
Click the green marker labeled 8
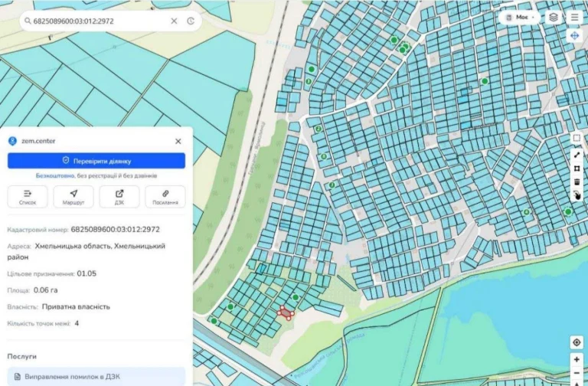324,157
